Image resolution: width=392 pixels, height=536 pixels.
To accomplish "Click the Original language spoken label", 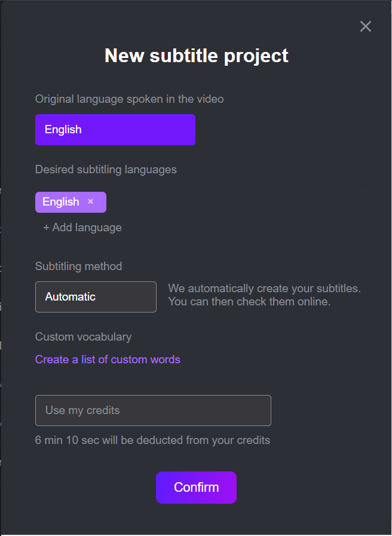I will click(130, 99).
